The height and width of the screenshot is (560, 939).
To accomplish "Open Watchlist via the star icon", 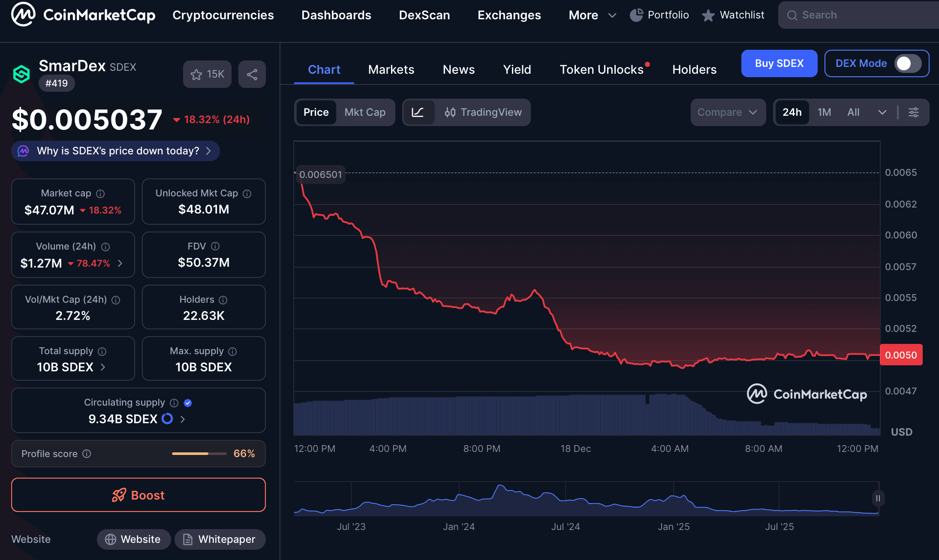I will tap(708, 15).
